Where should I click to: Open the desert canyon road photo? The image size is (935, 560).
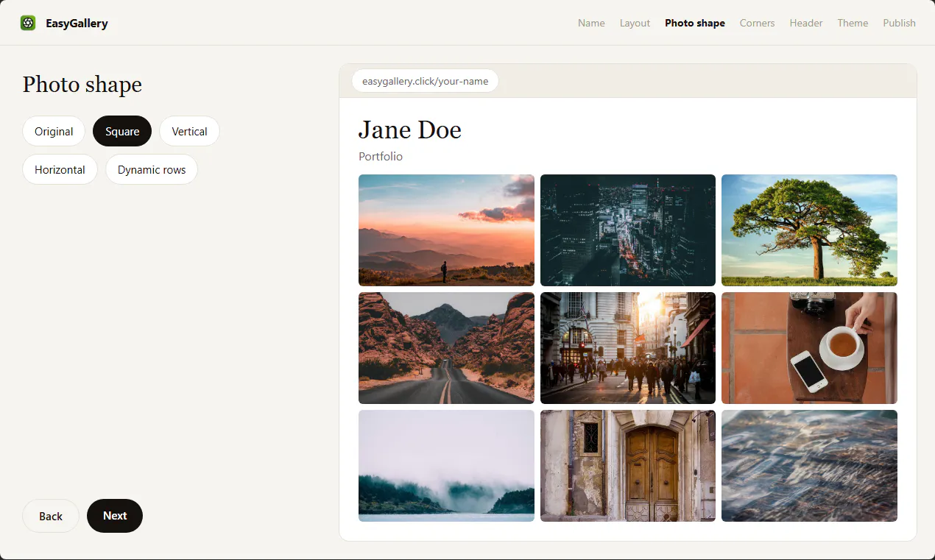coord(446,348)
